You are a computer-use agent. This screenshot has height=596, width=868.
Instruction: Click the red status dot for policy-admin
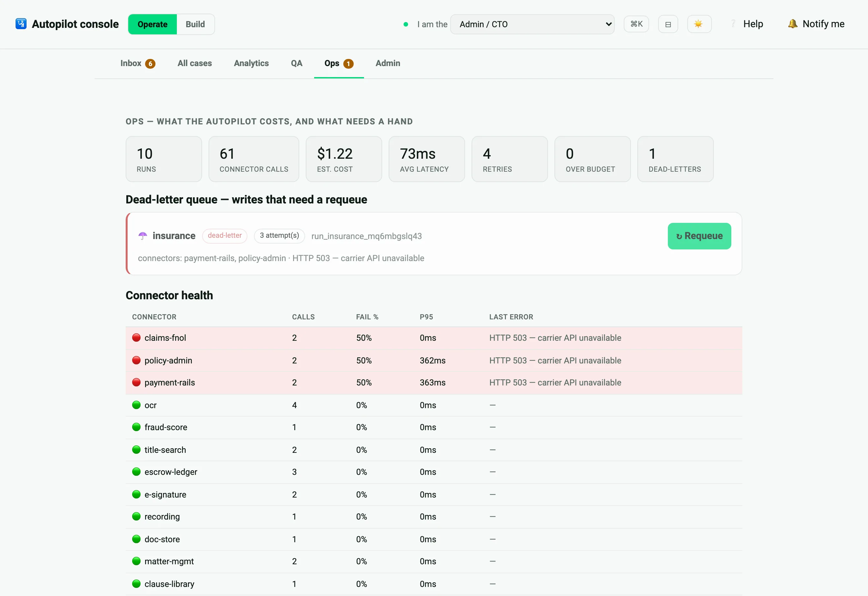click(x=136, y=361)
